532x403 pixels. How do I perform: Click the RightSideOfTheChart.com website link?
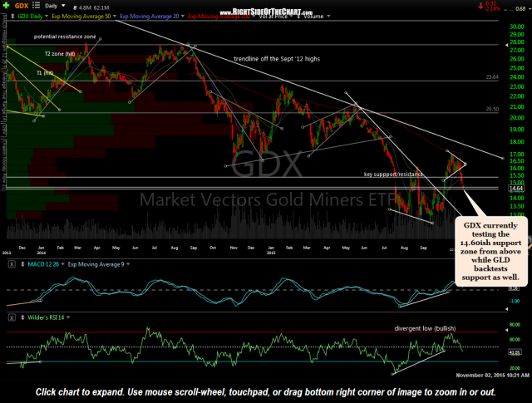266,12
